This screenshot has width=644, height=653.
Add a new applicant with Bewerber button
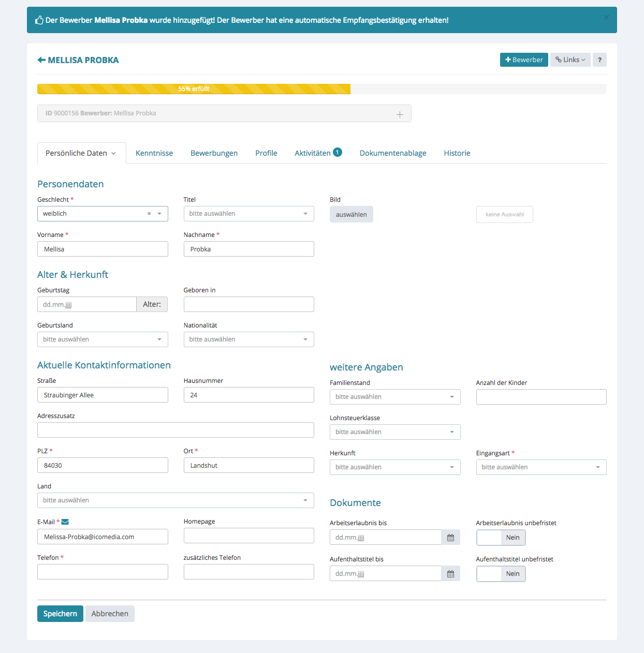point(524,60)
